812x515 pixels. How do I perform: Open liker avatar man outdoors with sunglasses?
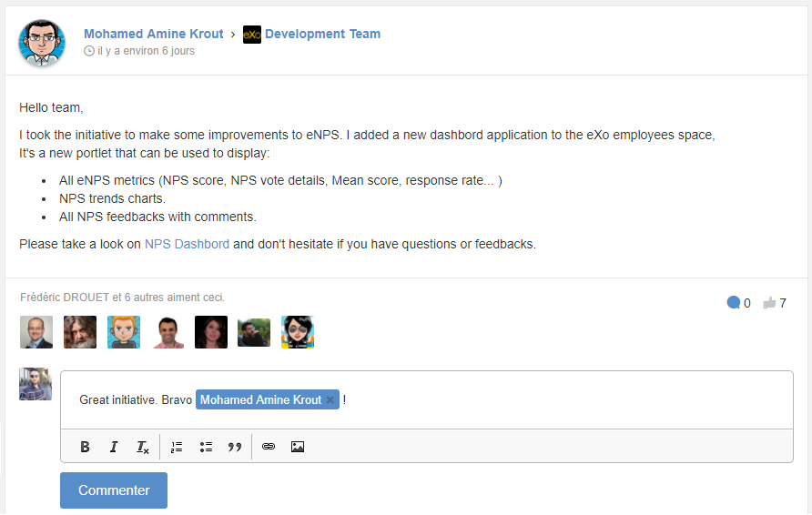(254, 332)
